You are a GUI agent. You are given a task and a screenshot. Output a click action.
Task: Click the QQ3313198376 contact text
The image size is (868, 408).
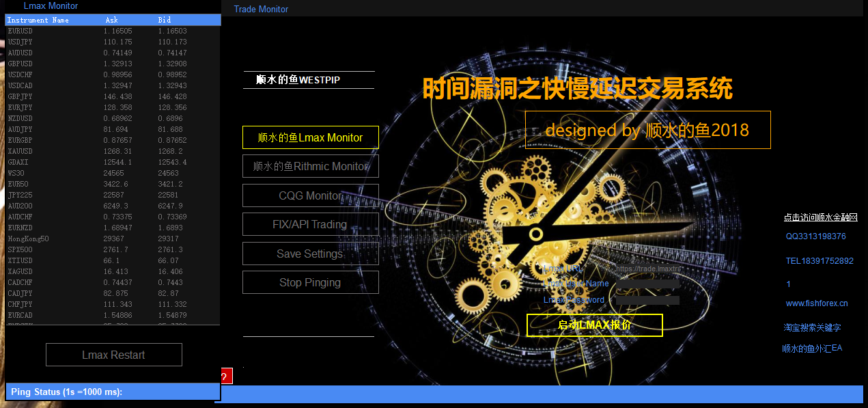(815, 236)
